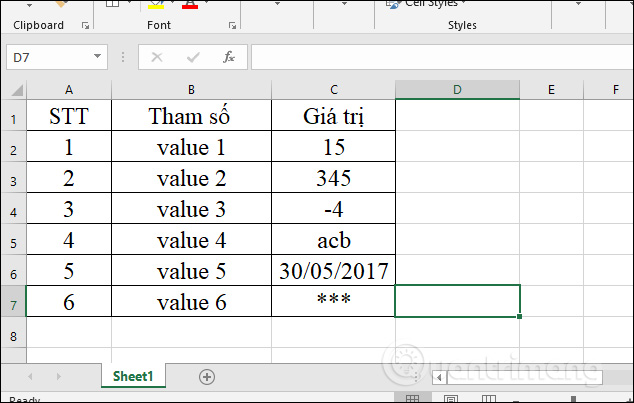Select row 2 header
The height and width of the screenshot is (403, 634).
[x=13, y=147]
